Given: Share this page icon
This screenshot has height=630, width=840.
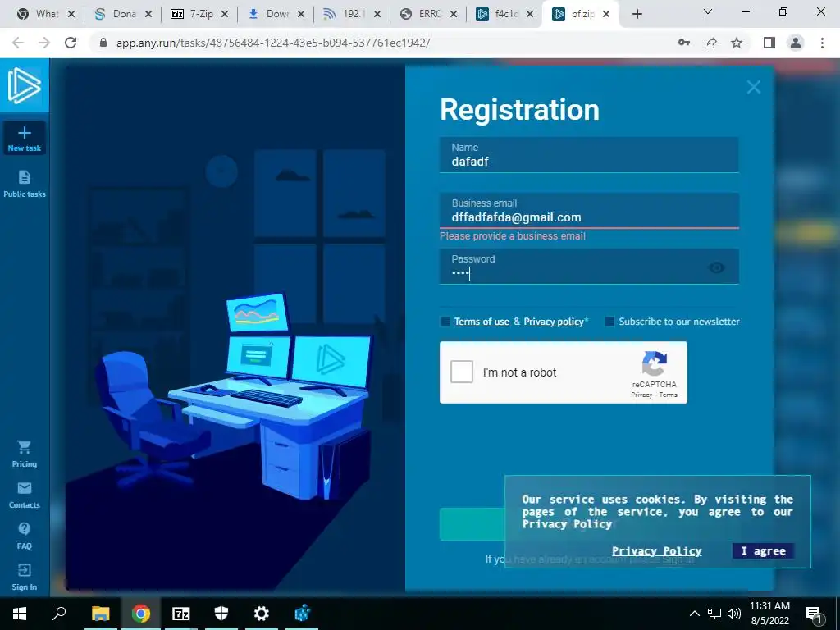Looking at the screenshot, I should tap(710, 43).
